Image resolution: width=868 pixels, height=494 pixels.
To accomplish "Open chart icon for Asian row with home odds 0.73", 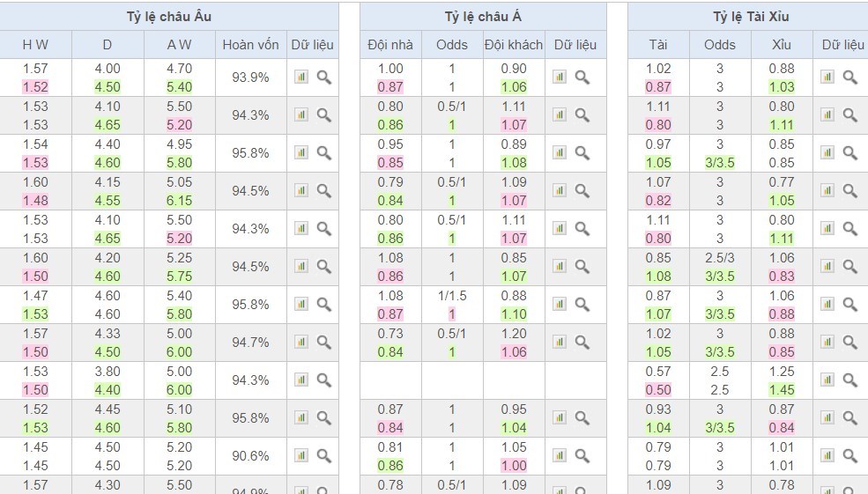I will (560, 343).
